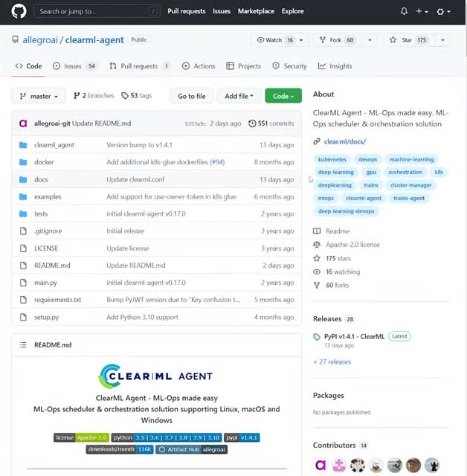This screenshot has height=476, width=467.
Task: Switch to the Actions tab
Action: pyautogui.click(x=199, y=66)
